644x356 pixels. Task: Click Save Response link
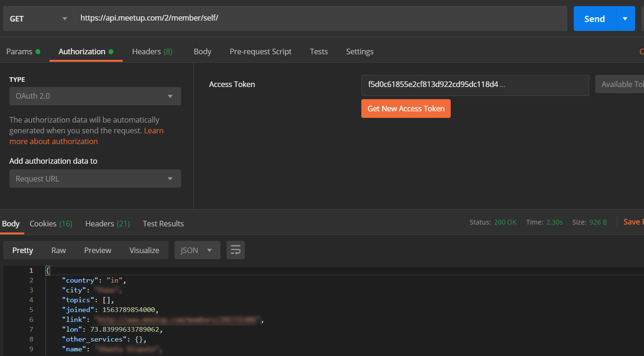633,222
